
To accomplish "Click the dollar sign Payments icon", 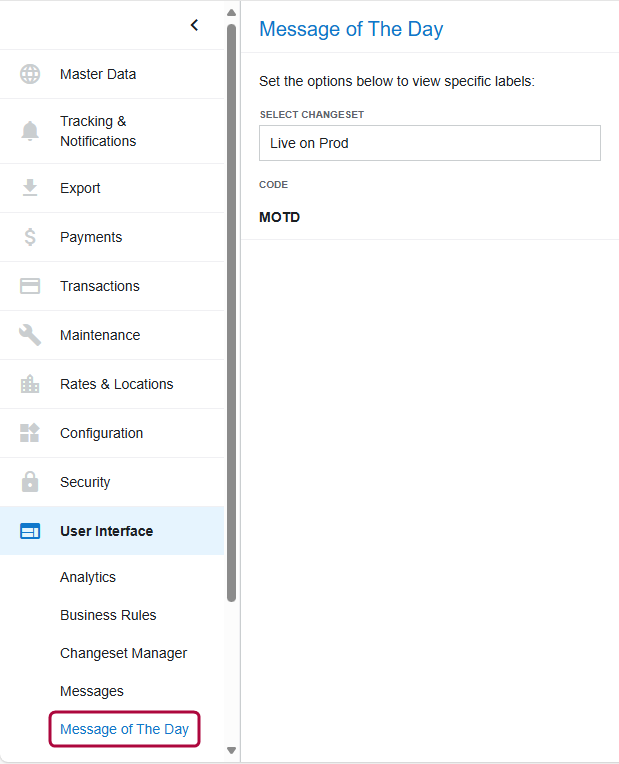I will [30, 237].
